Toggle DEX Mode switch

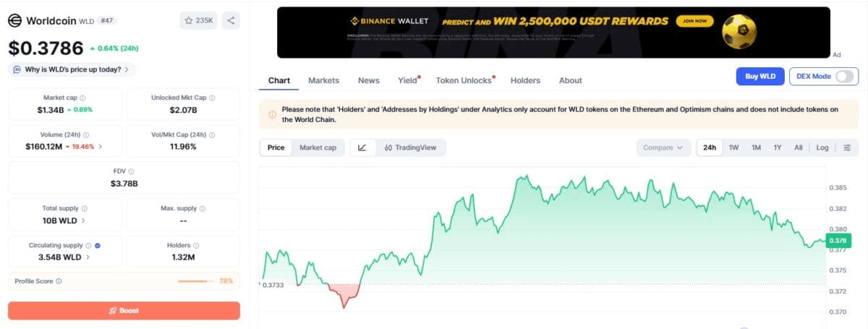point(845,76)
